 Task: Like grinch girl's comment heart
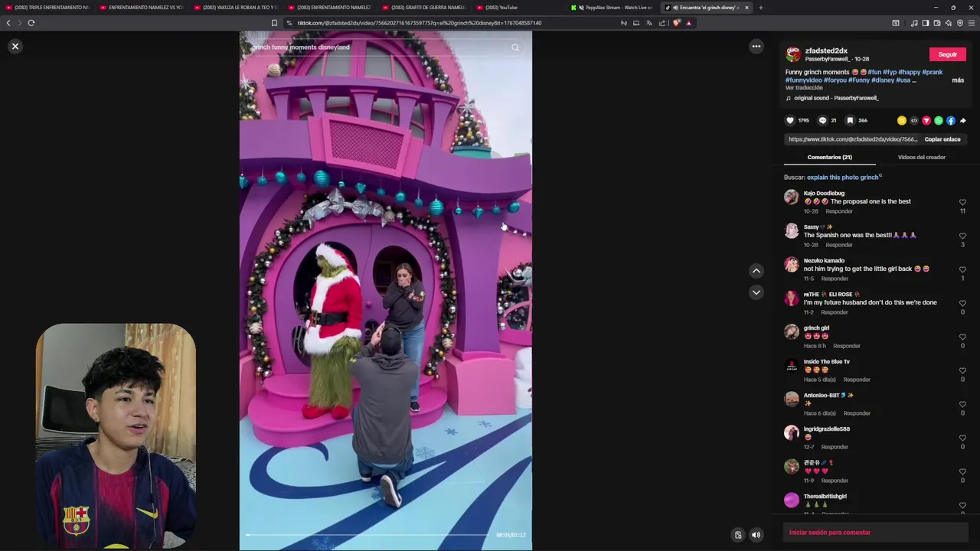[x=962, y=337]
